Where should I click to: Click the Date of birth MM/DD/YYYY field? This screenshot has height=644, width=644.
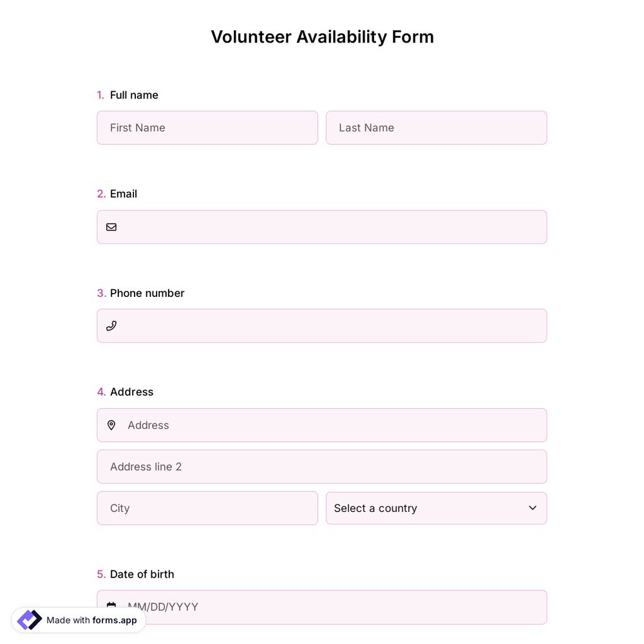click(x=322, y=607)
